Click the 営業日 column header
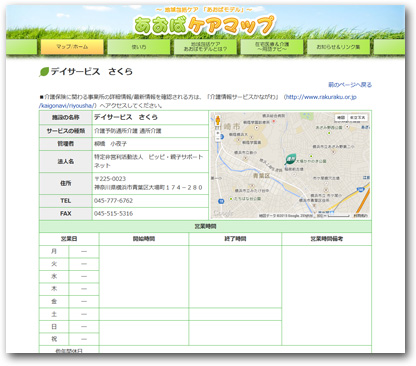This screenshot has width=416, height=366. (x=69, y=239)
